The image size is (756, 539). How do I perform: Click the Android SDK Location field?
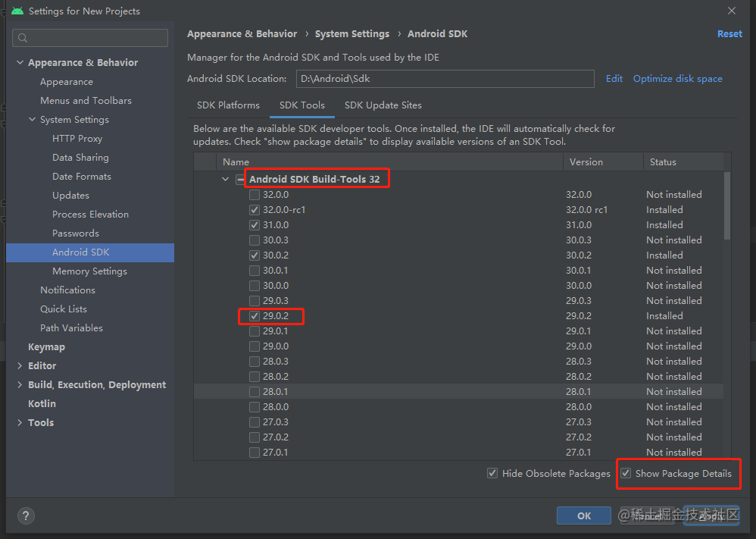pos(445,79)
